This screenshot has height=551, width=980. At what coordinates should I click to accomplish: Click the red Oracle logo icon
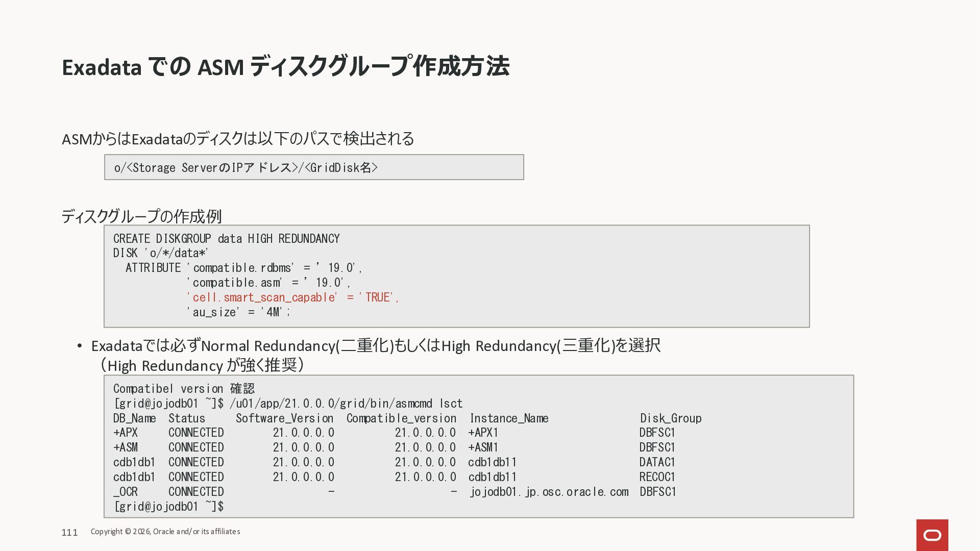click(x=932, y=535)
